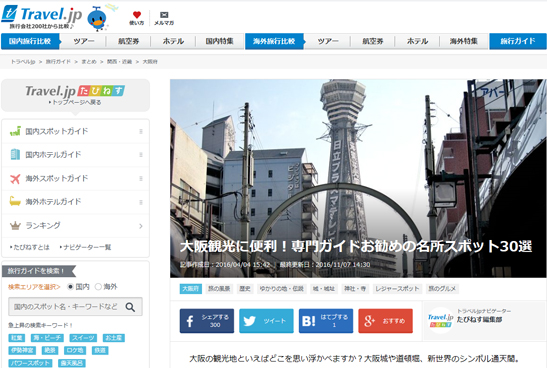
Task: Tweet the article with Twitter button
Action: point(266,321)
